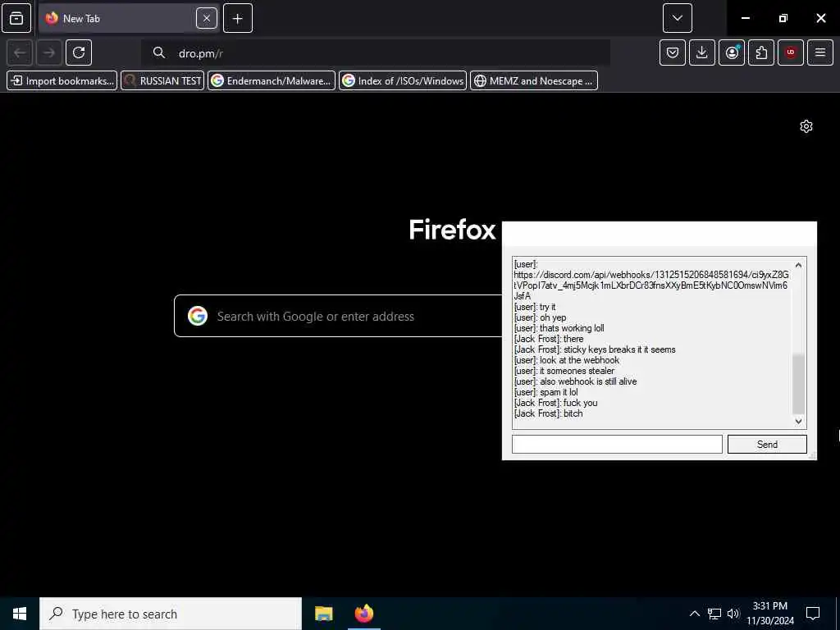This screenshot has height=630, width=840.
Task: Click the 'also webhook is still alive' message
Action: click(x=575, y=381)
